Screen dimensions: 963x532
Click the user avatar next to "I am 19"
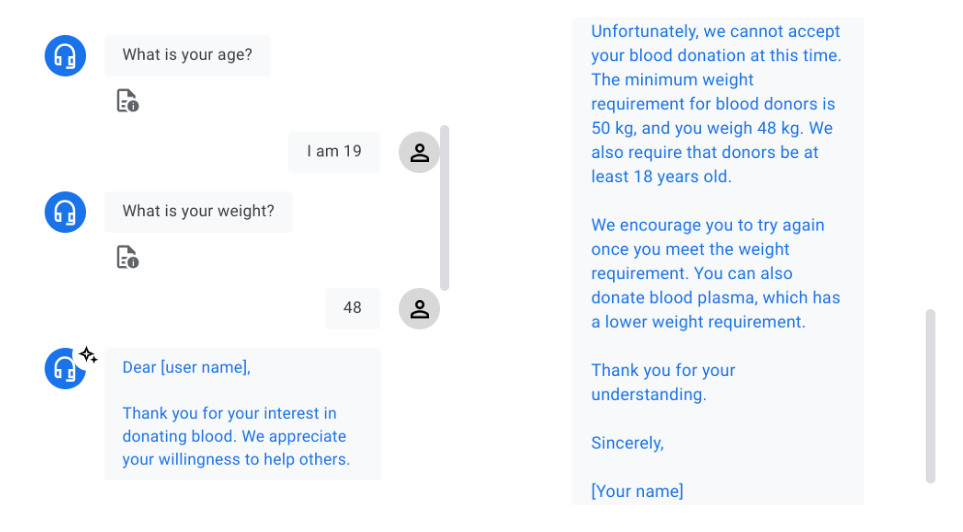419,152
